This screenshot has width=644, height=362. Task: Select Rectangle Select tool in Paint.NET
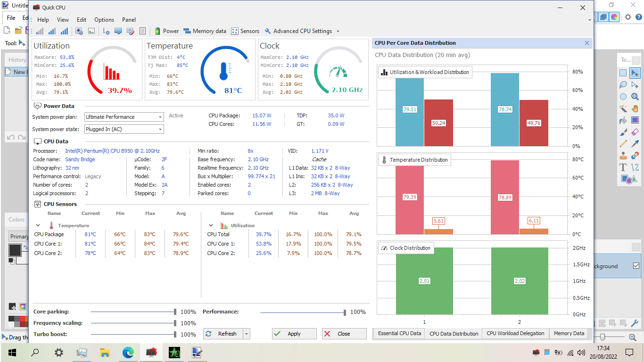623,73
